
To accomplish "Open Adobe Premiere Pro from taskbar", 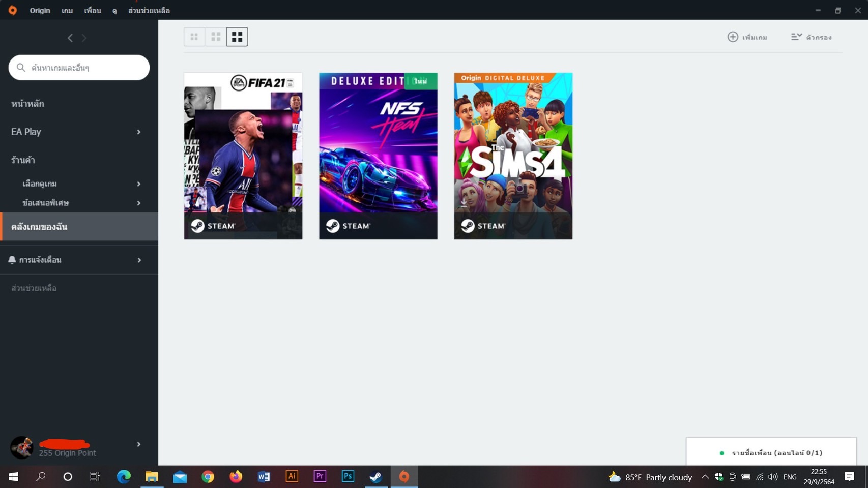I will point(320,477).
